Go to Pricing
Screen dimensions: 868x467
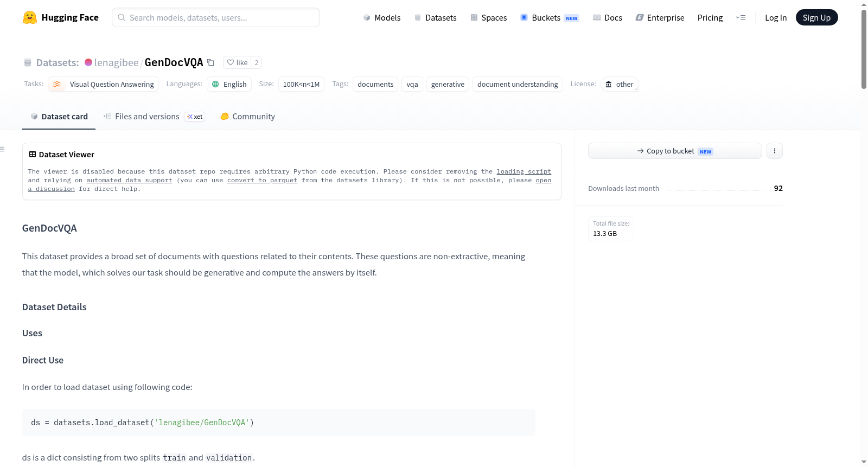tap(710, 17)
